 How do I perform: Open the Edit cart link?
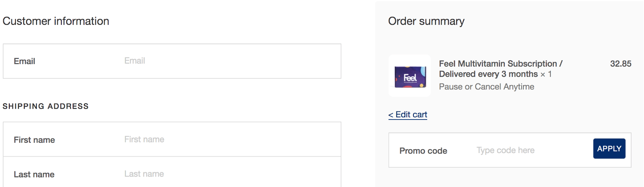click(x=411, y=115)
